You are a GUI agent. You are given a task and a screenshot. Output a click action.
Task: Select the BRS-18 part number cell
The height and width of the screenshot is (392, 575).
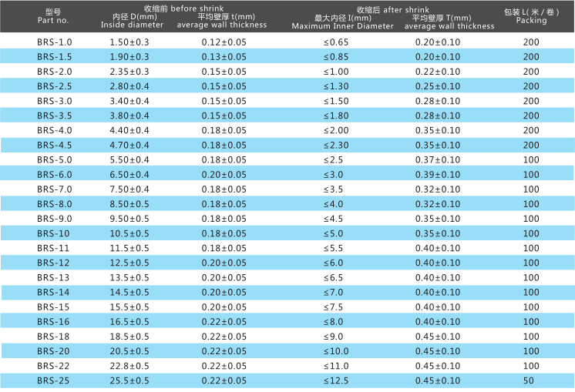53,337
